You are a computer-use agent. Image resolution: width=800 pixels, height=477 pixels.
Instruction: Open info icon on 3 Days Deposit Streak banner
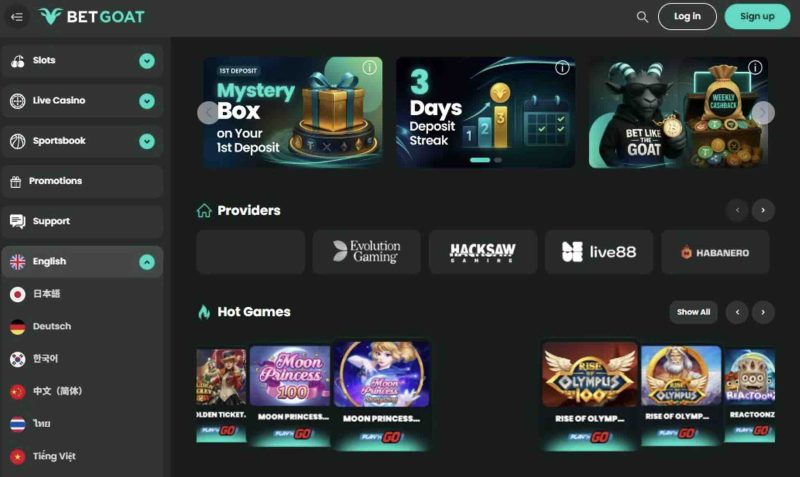coord(562,67)
